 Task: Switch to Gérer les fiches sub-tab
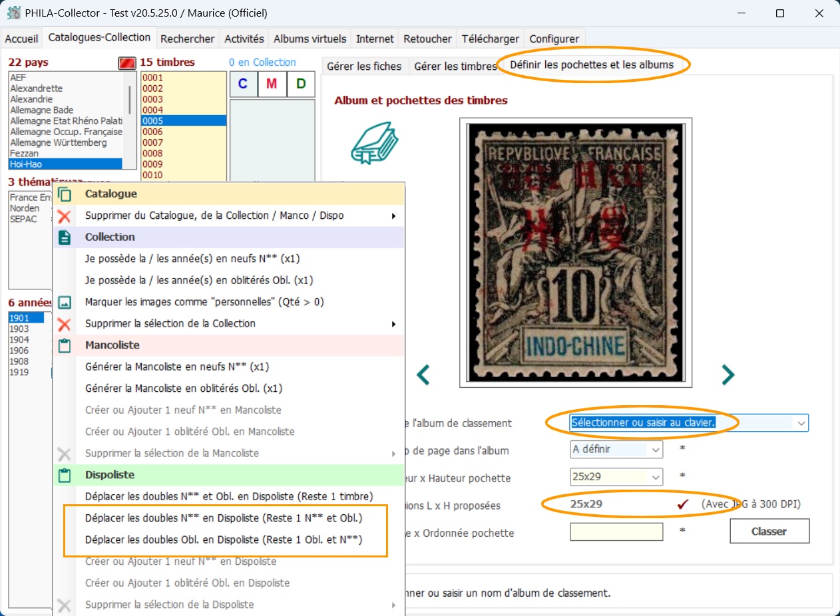364,66
